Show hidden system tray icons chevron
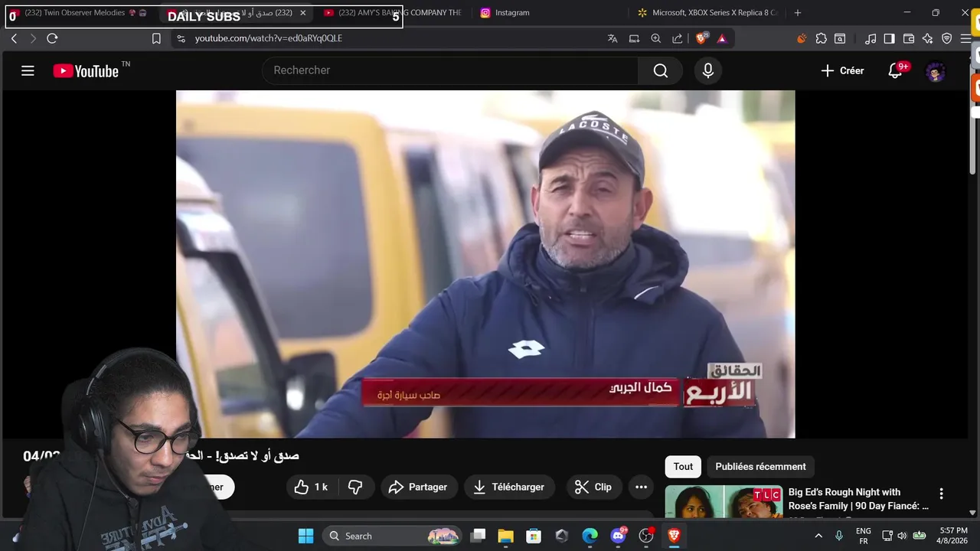 [818, 536]
